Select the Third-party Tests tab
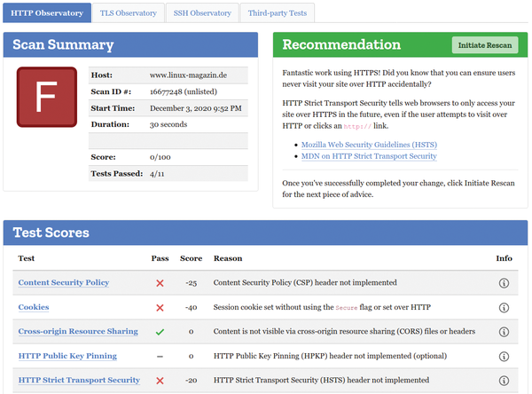532x394 pixels. [x=278, y=13]
